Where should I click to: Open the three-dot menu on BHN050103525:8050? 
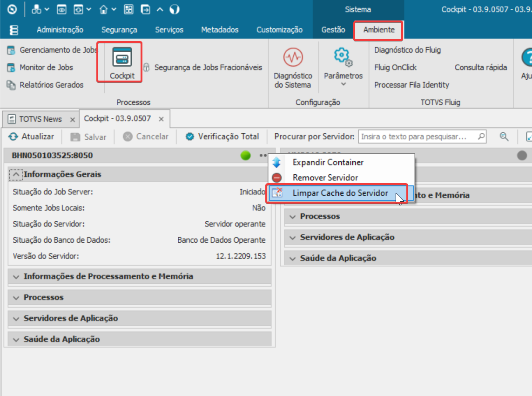coord(263,156)
